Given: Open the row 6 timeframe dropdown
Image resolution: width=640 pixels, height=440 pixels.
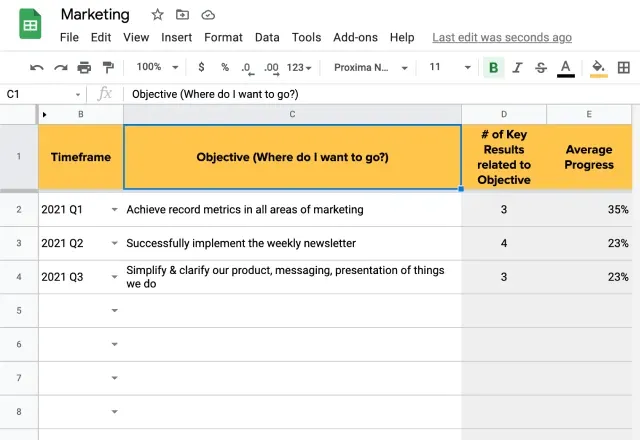Looking at the screenshot, I should 114,344.
